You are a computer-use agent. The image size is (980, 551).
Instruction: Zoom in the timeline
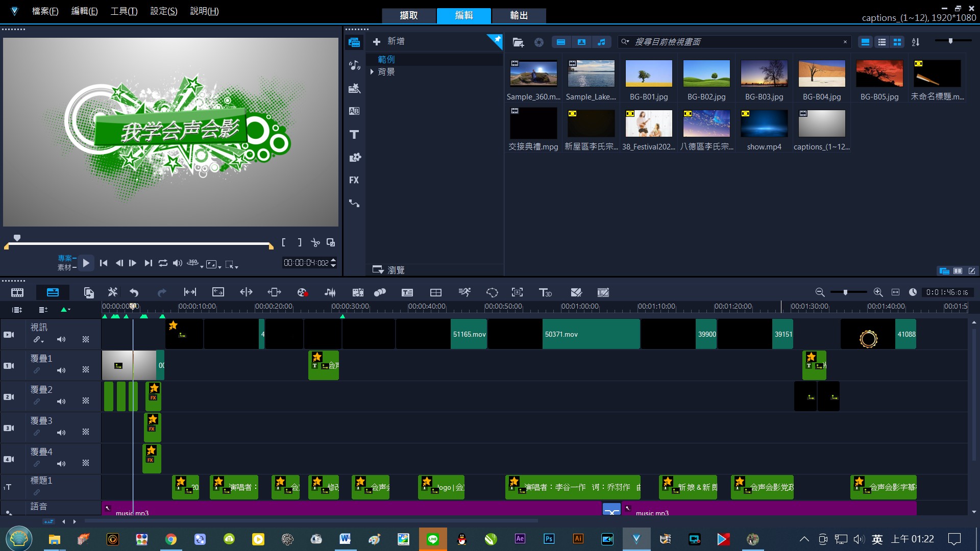pyautogui.click(x=878, y=292)
